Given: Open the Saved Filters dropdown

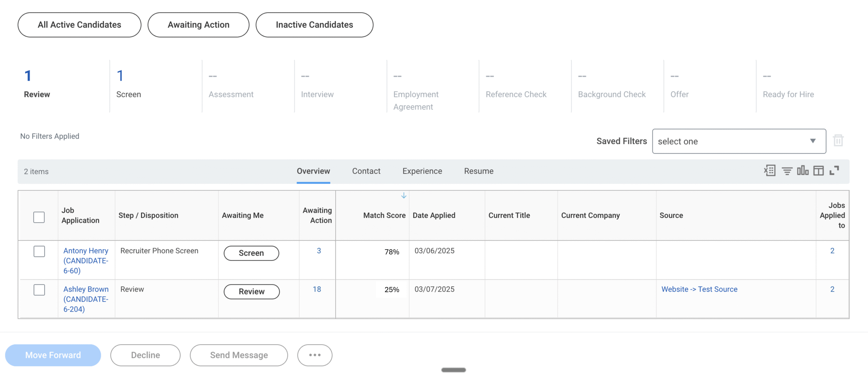Looking at the screenshot, I should [739, 141].
